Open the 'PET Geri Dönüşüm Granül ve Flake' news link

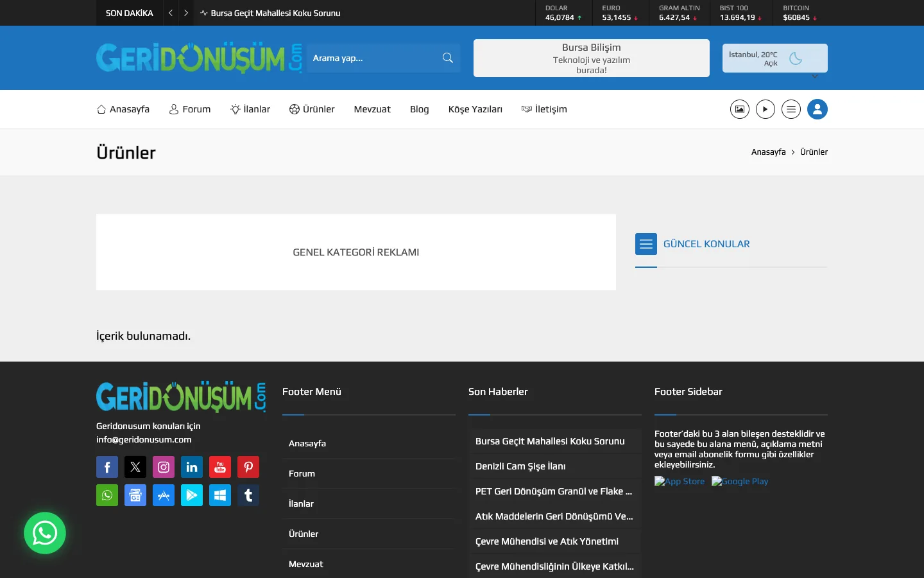tap(554, 491)
